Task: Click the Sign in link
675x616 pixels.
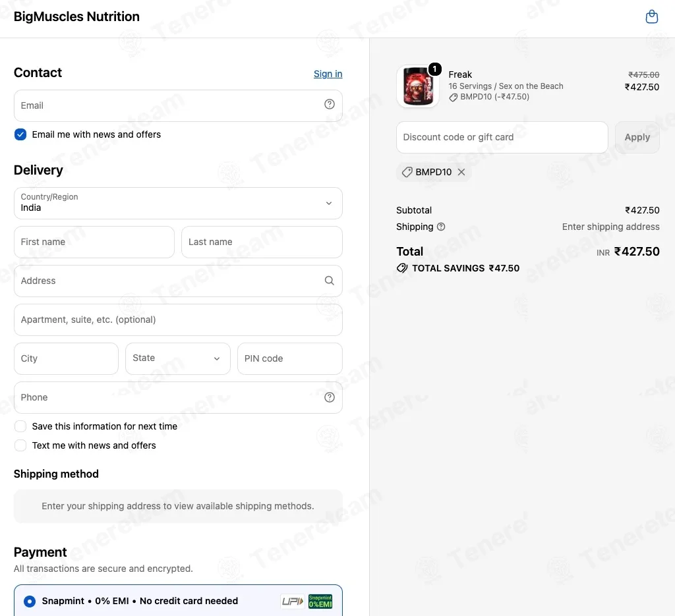Action: point(328,74)
